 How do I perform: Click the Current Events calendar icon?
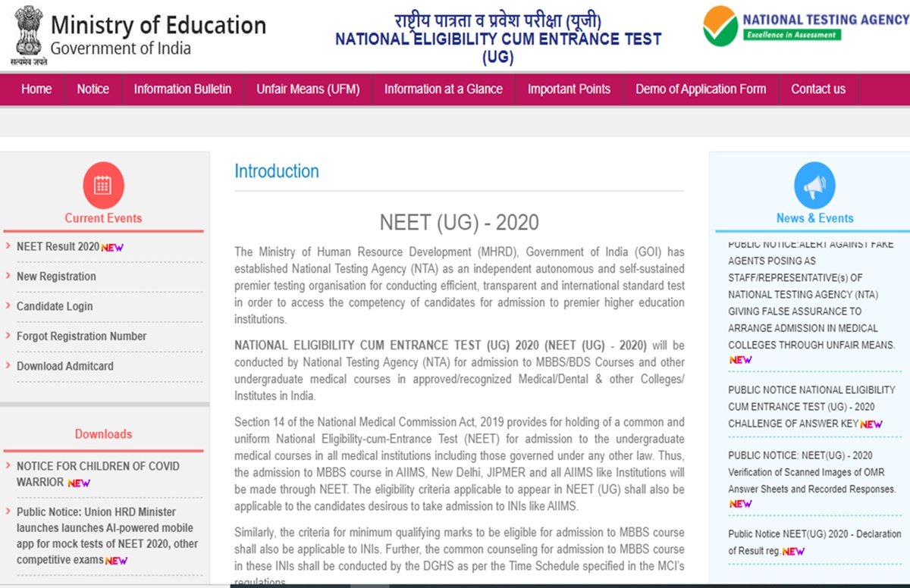(x=103, y=185)
